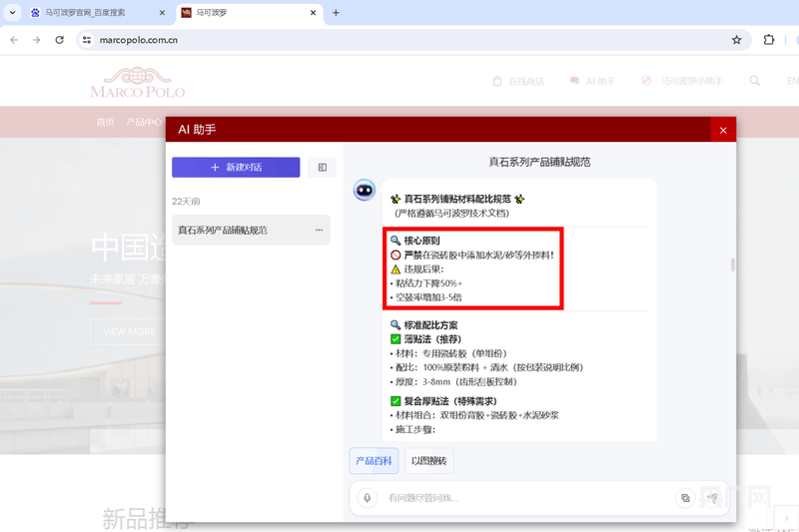Open the tab search dropdown arrow
Screen dimensions: 799x532
12,13
